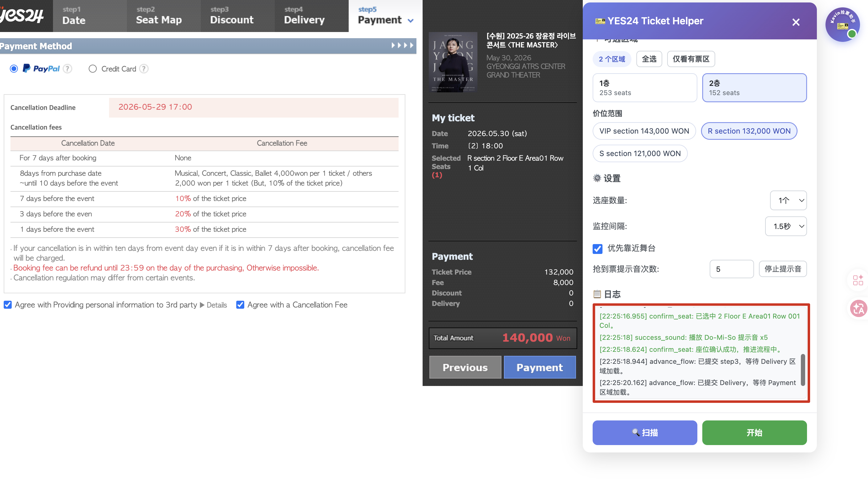Click the blue Payment button
This screenshot has width=868, height=490.
[x=539, y=367]
